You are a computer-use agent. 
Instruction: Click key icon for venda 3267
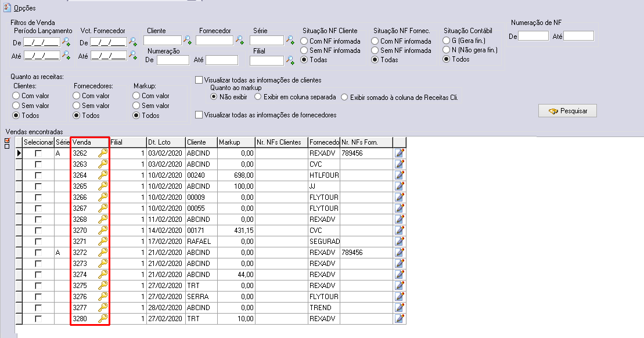point(103,208)
